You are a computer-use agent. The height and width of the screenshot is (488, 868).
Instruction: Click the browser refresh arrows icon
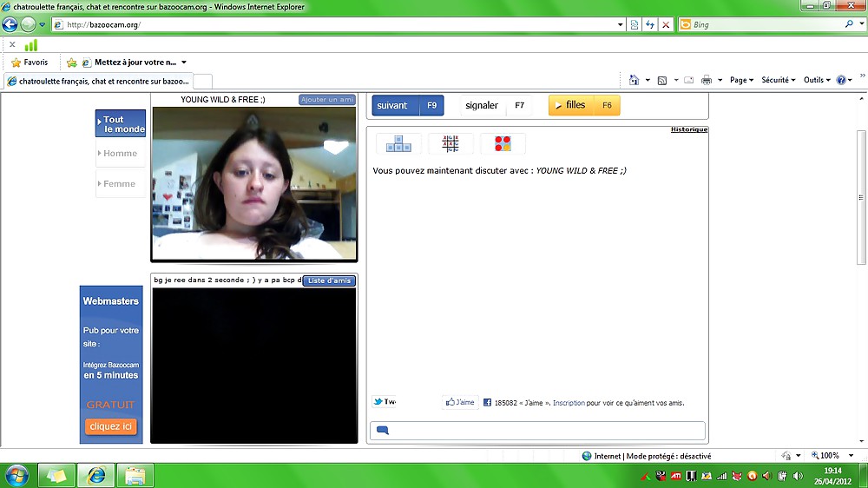(650, 25)
